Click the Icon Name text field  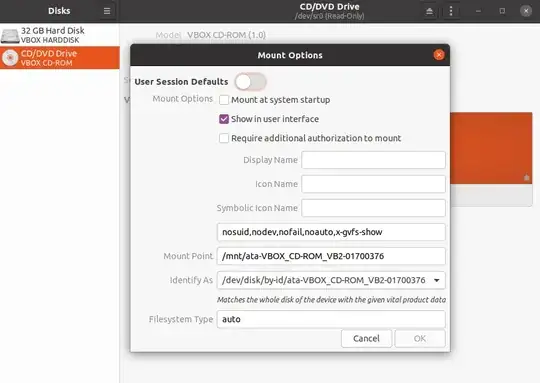tap(373, 184)
